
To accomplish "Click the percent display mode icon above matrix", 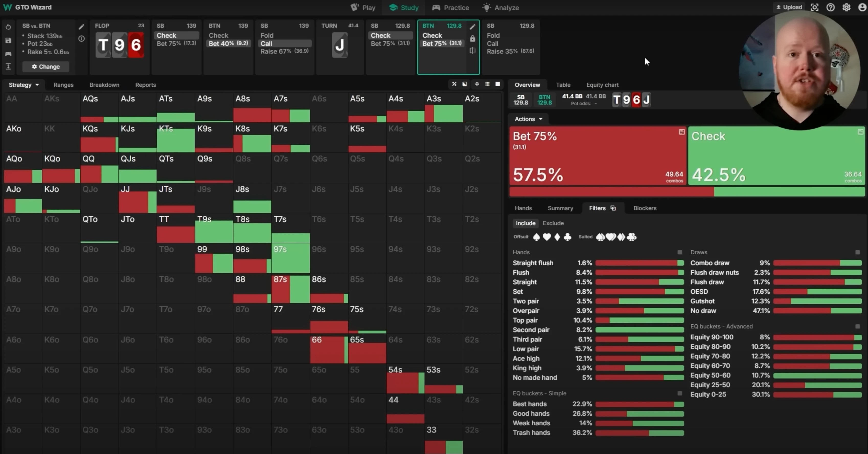I will [454, 84].
